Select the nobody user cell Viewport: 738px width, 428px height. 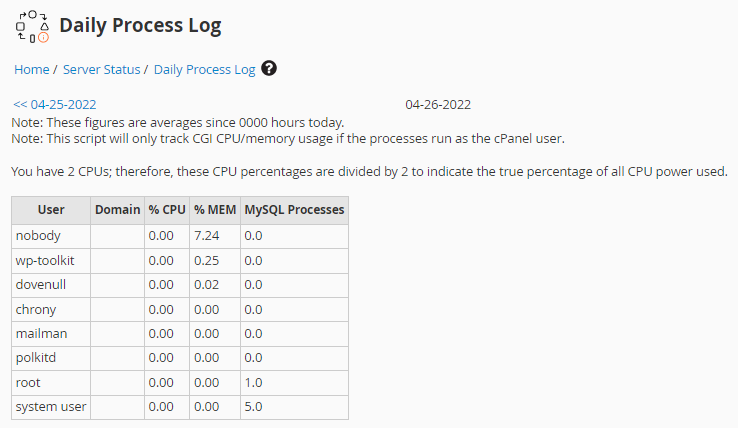(38, 235)
